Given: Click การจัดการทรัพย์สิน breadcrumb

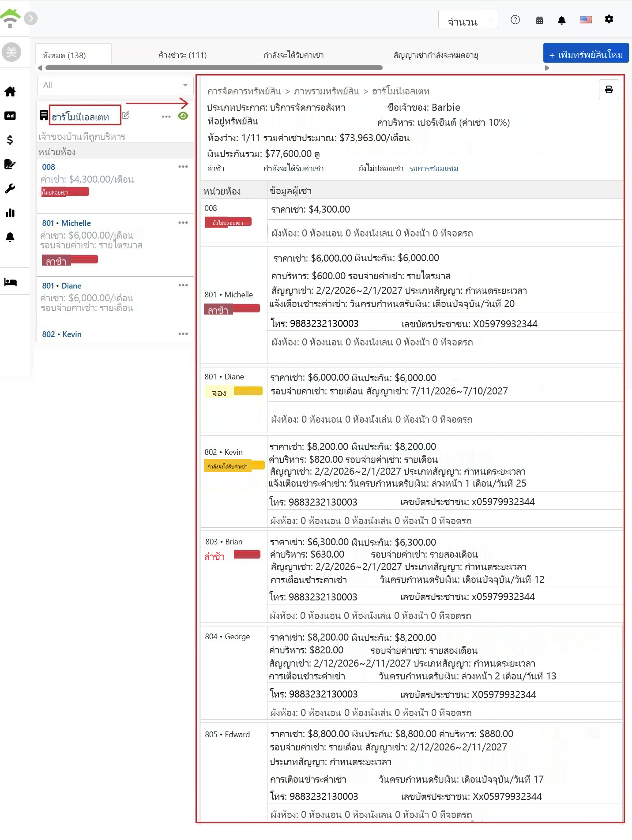Looking at the screenshot, I should 245,91.
